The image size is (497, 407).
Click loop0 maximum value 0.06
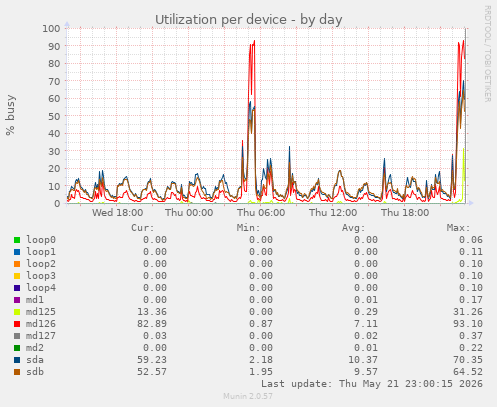pos(471,240)
